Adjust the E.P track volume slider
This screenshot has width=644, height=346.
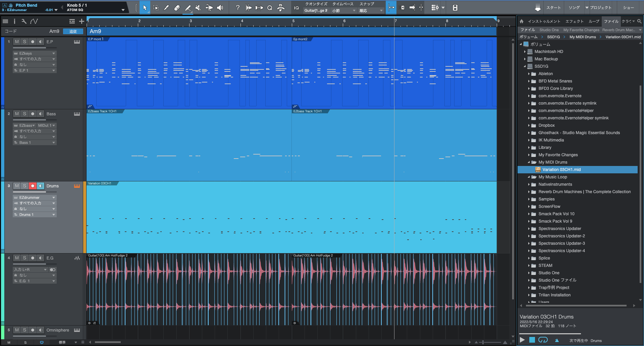30,48
